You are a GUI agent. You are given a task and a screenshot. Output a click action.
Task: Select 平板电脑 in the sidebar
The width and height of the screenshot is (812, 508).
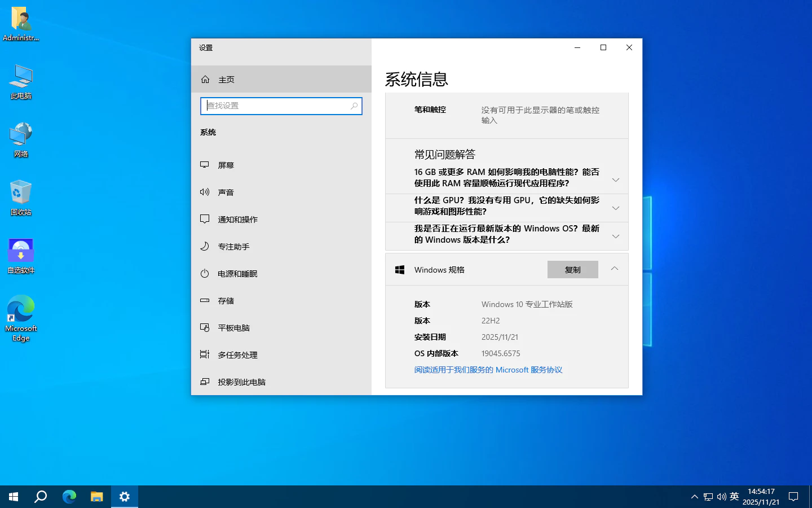point(233,328)
